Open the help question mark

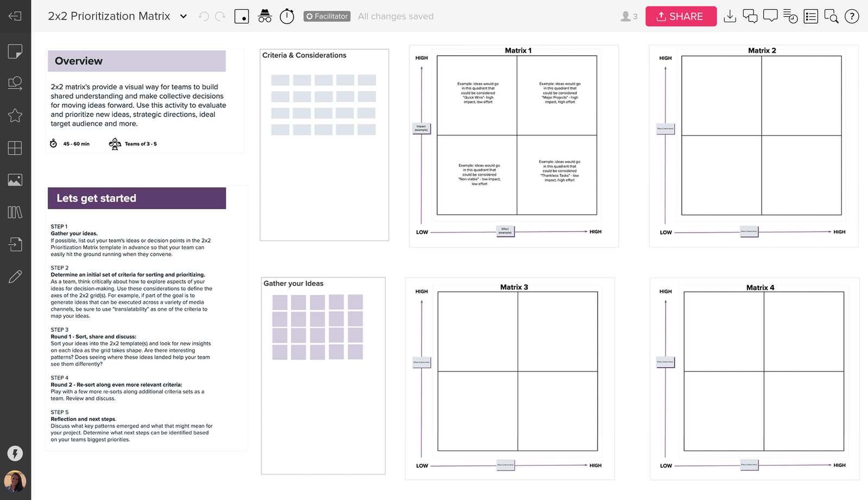point(852,16)
